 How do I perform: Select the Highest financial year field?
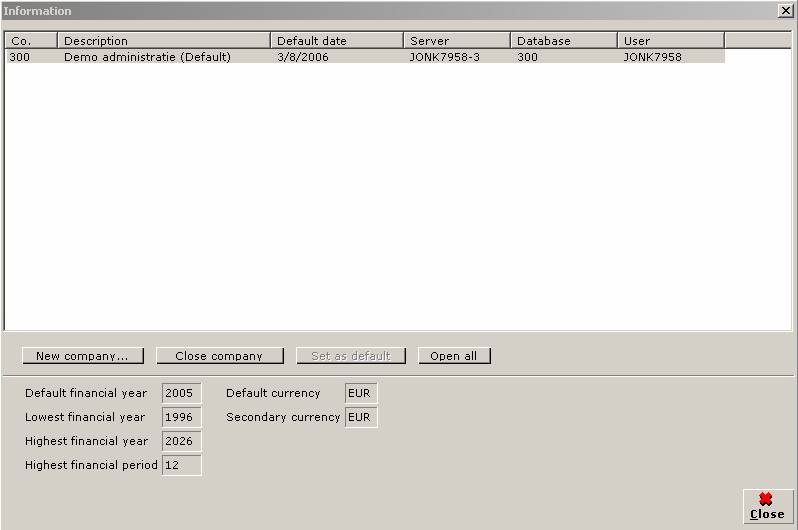pyautogui.click(x=181, y=441)
